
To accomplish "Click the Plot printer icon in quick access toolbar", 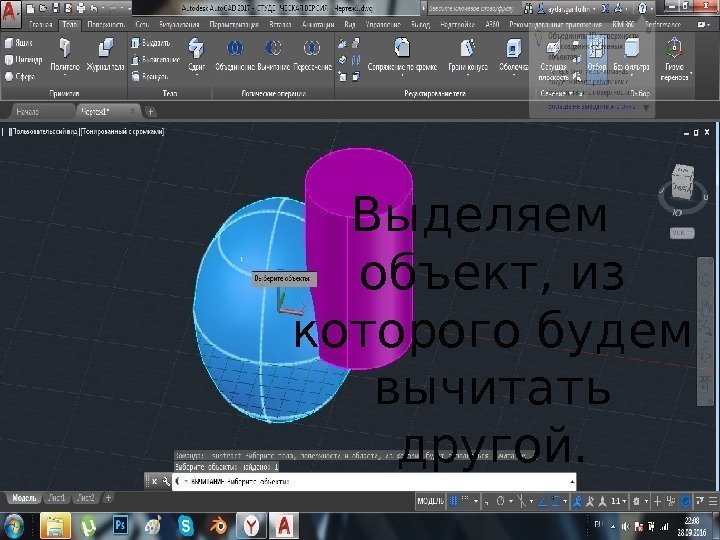I will 81,8.
